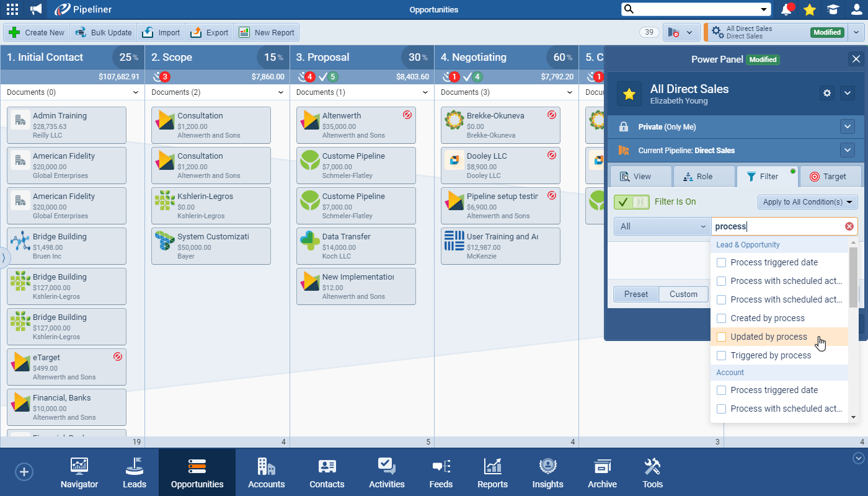Click the notifications bell icon
This screenshot has height=496, width=868.
pyautogui.click(x=787, y=9)
